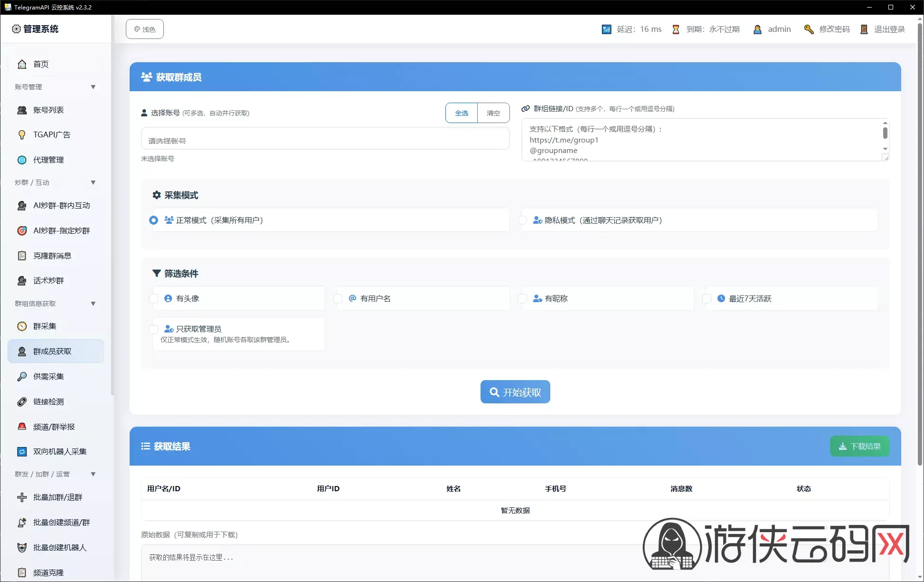This screenshot has height=582, width=924.
Task: Open the 群成员获取 menu item
Action: (x=56, y=352)
